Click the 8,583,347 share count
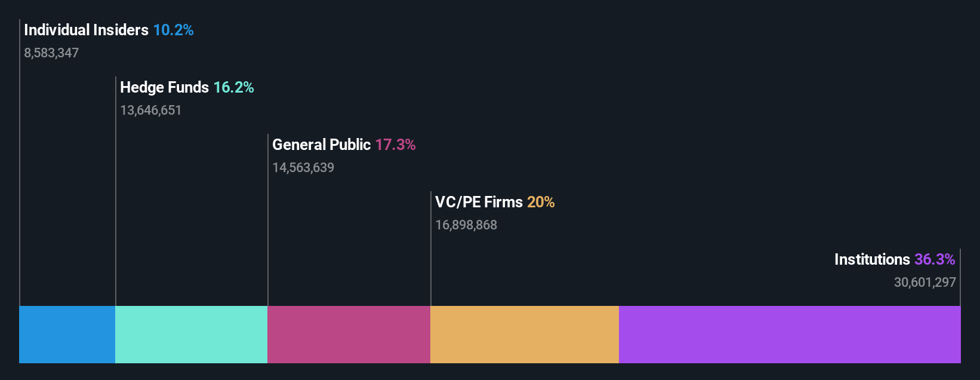 pos(51,53)
